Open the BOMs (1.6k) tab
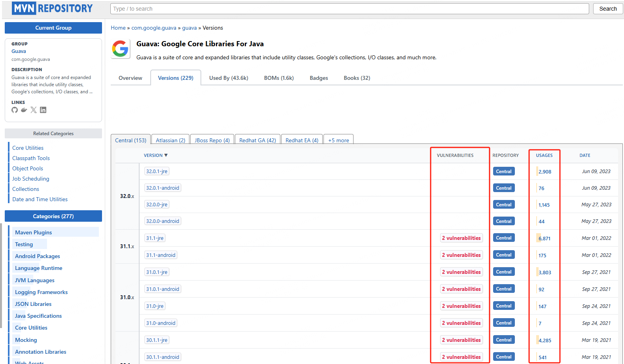 click(x=279, y=78)
